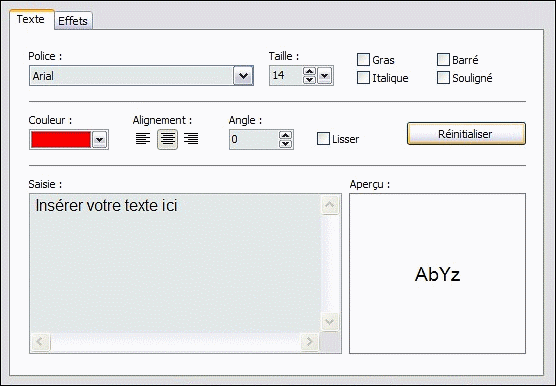Screen dimensions: 556x386
Task: Decrease Taille with down spinner arrow
Action: 310,80
